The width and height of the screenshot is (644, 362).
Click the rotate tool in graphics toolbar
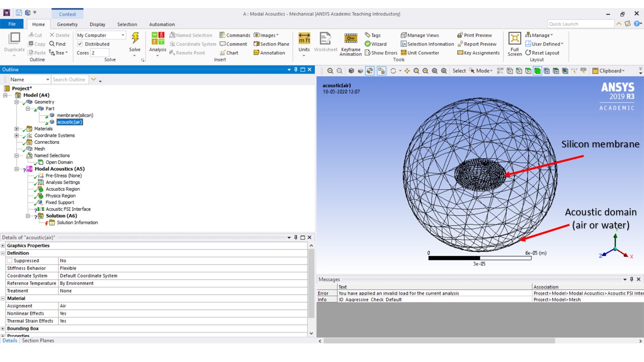click(393, 71)
